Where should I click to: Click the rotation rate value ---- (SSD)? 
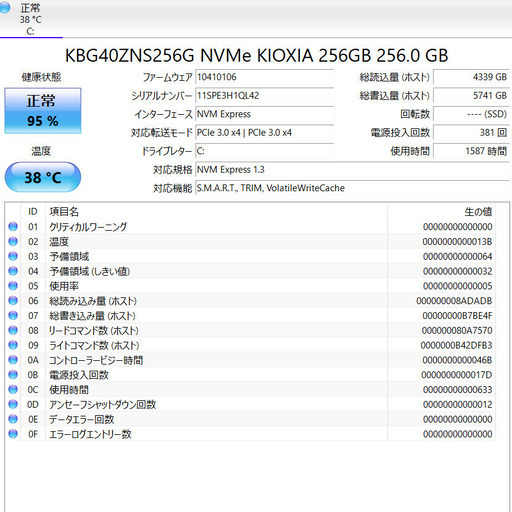(x=471, y=114)
